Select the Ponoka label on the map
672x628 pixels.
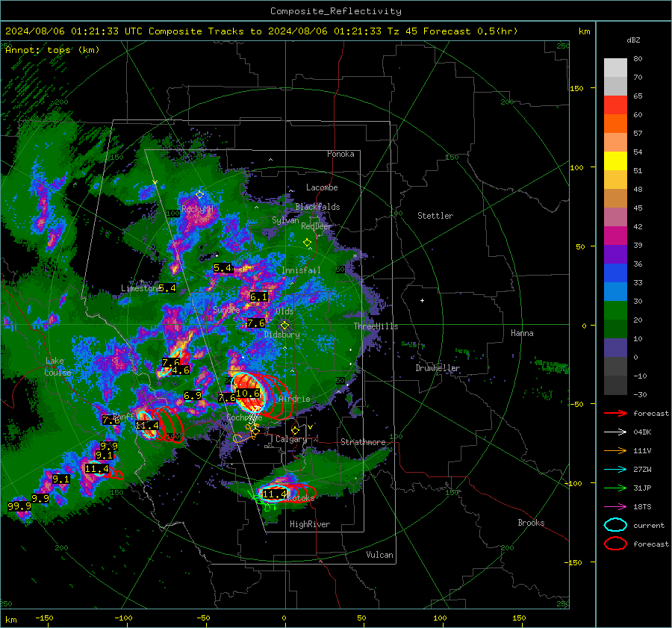click(340, 154)
